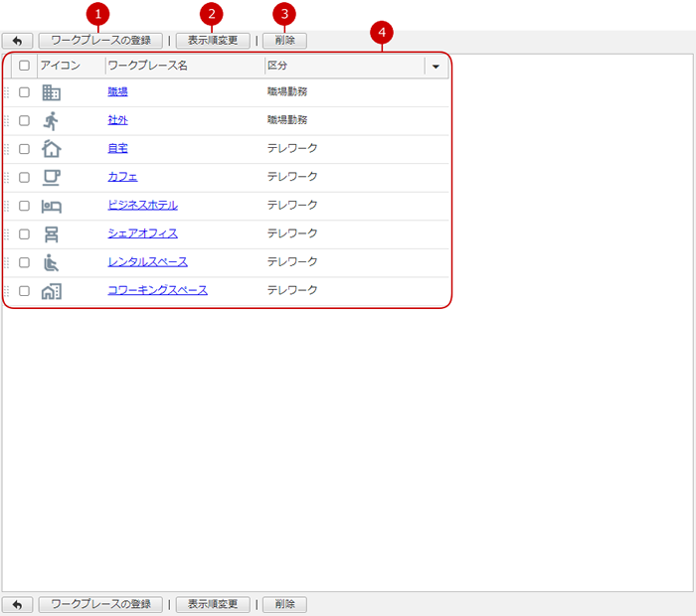Click the seated person icon for レンタルスペース
Screen dimensions: 696x616
click(52, 262)
